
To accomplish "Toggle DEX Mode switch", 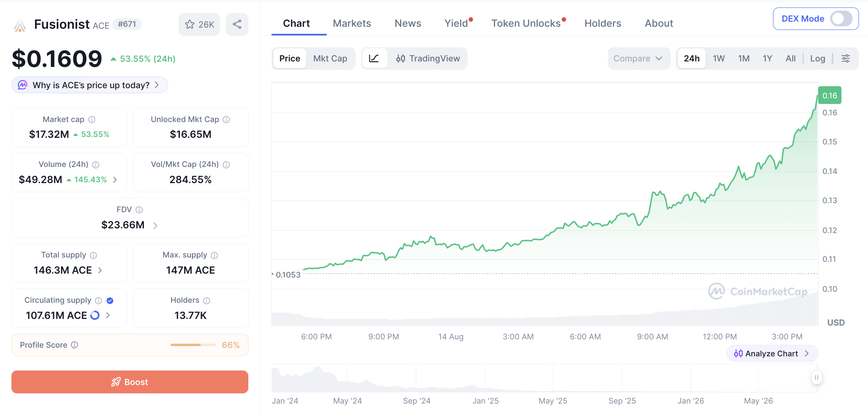I will pos(841,19).
